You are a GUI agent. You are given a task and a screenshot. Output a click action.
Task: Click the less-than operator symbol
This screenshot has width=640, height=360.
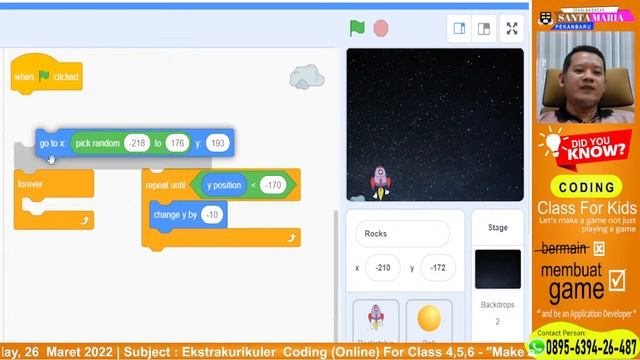pos(253,185)
